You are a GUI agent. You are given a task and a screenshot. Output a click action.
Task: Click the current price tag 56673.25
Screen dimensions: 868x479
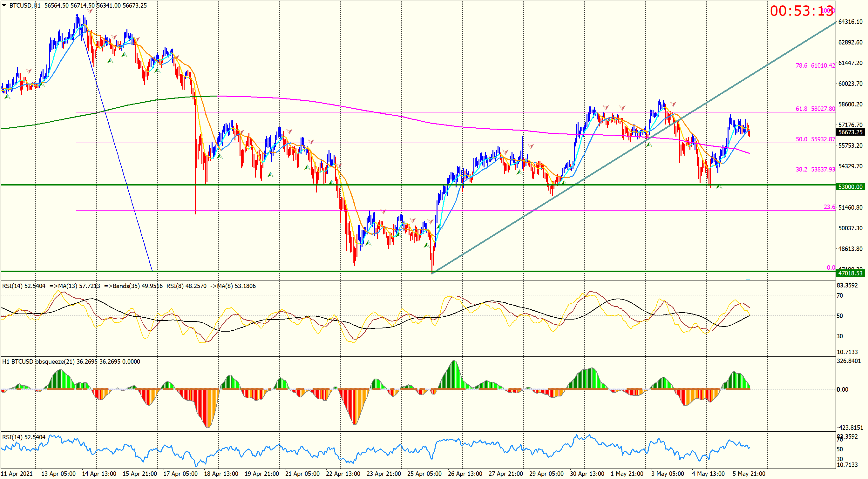(x=850, y=132)
